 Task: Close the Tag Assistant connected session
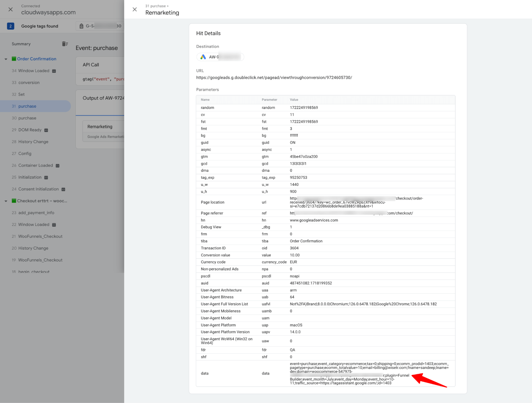point(11,10)
